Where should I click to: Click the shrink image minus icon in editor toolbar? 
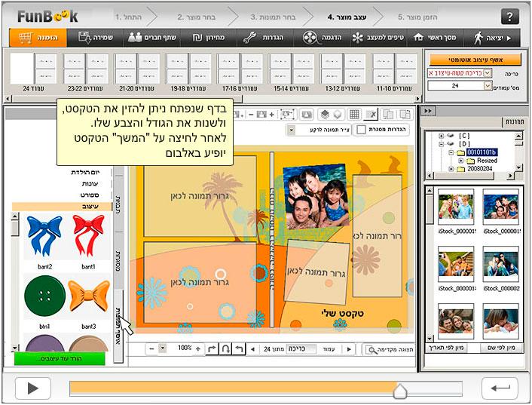coord(251,115)
